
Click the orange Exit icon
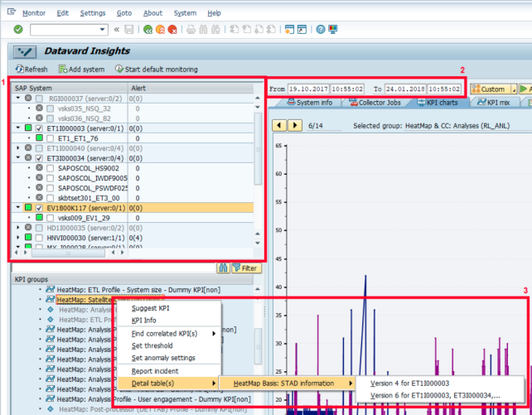160,30
